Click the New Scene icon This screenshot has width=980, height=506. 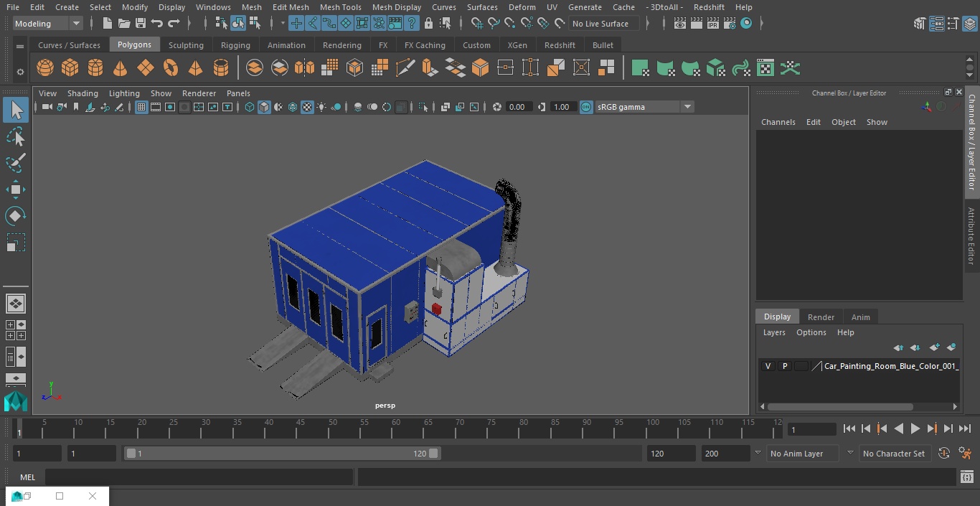[x=107, y=24]
